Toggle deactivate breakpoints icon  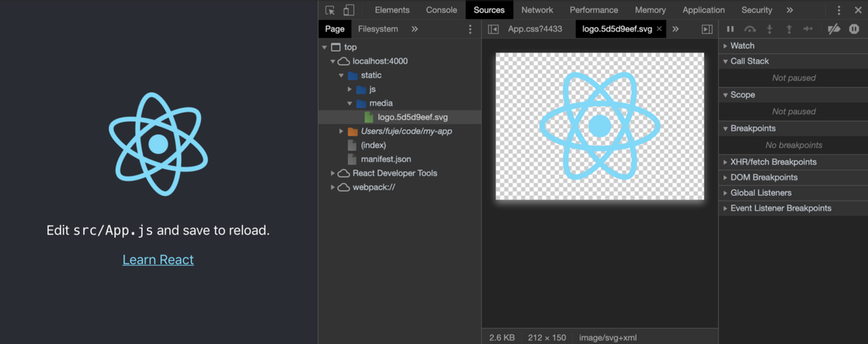pos(834,29)
